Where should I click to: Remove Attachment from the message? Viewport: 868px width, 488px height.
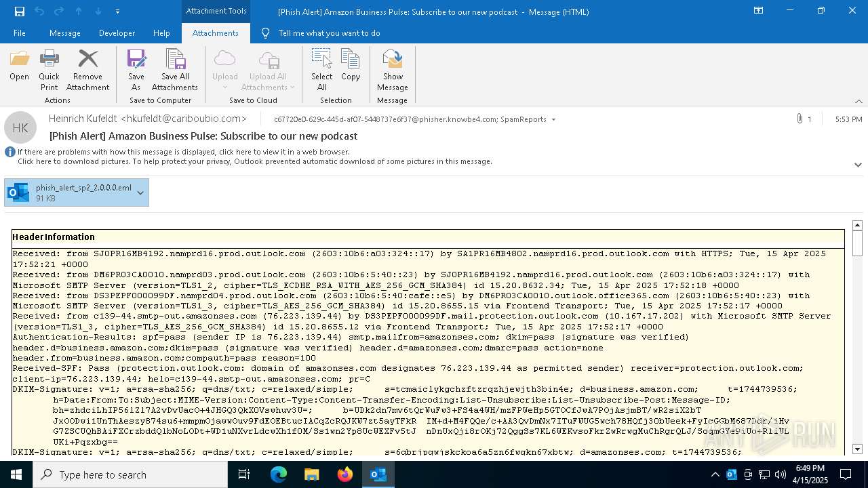point(87,70)
